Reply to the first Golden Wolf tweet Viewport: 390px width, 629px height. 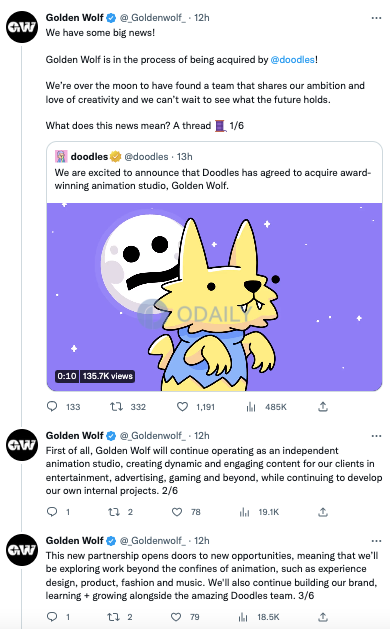pyautogui.click(x=52, y=406)
